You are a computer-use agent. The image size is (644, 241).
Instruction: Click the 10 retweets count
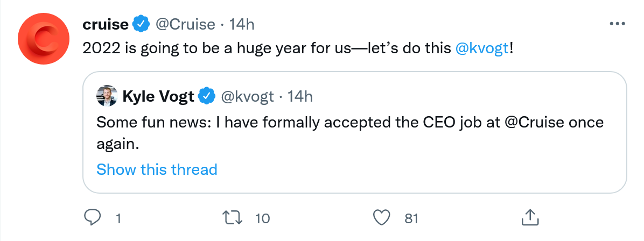(x=262, y=218)
